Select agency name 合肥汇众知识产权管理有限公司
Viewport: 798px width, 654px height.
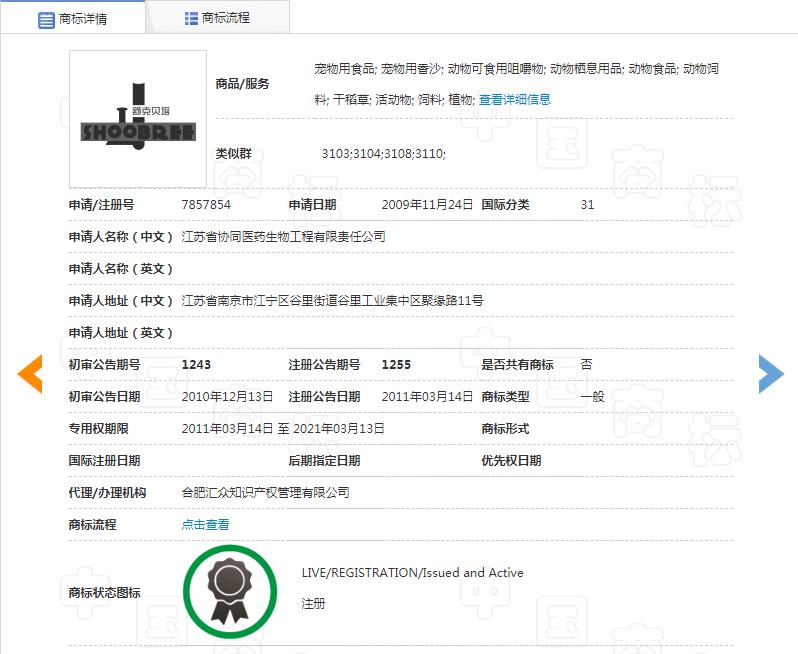coord(266,493)
